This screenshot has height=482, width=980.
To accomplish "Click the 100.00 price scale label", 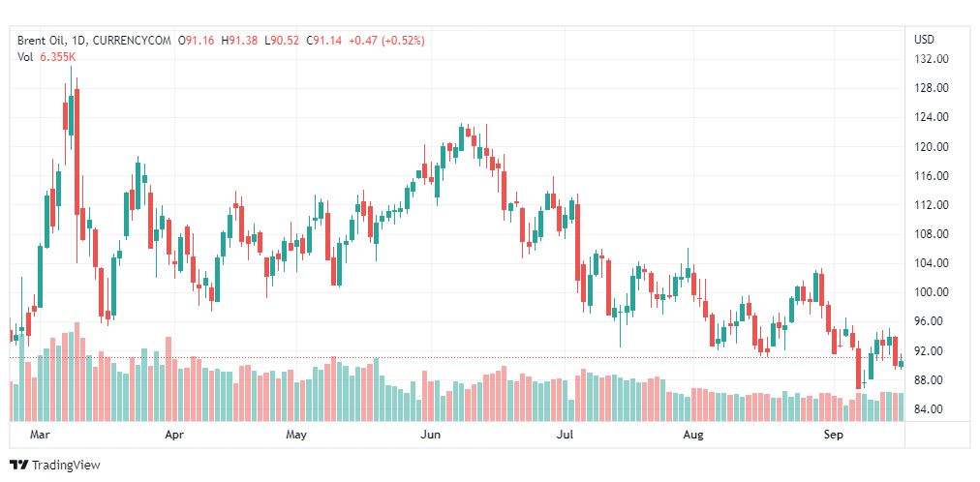I will [931, 292].
